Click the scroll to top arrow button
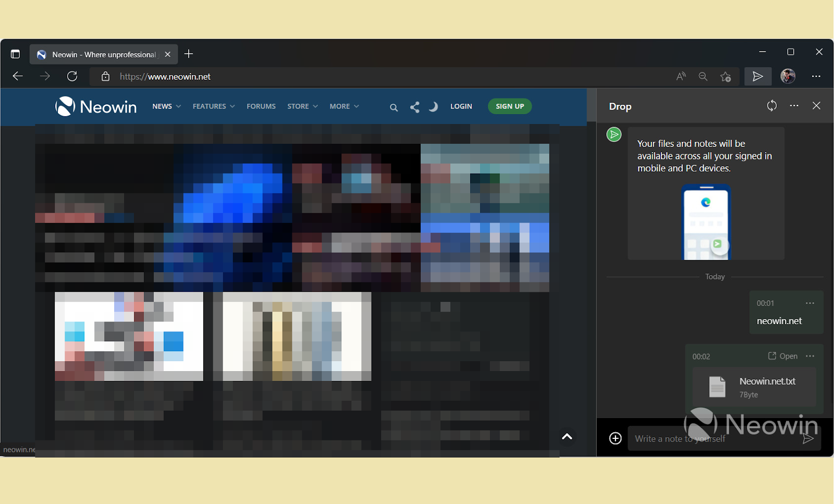The width and height of the screenshot is (834, 504). point(567,437)
